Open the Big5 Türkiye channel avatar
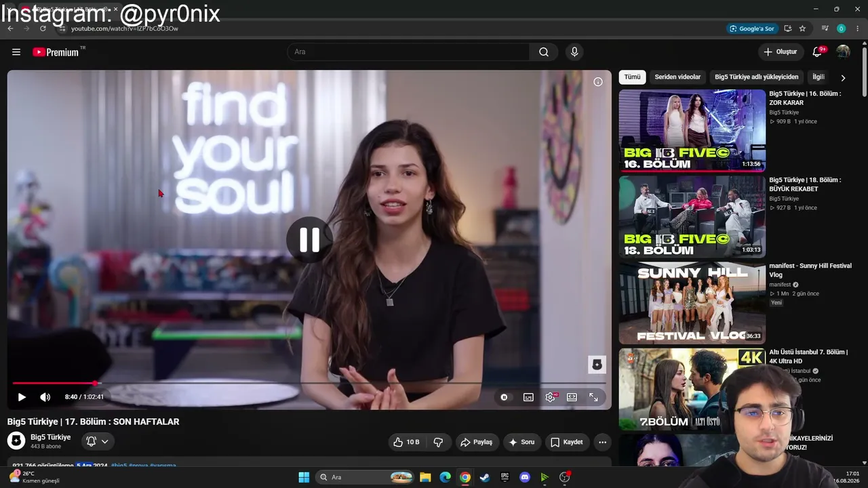The height and width of the screenshot is (488, 868). tap(16, 441)
